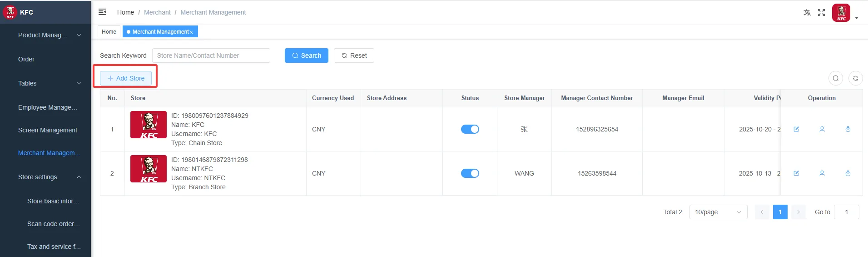This screenshot has width=868, height=257.
Task: Toggle status switch for KFC store
Action: coord(470,129)
